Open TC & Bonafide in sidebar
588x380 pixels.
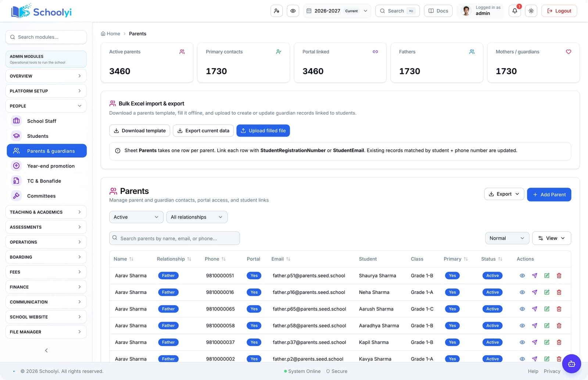click(47, 181)
